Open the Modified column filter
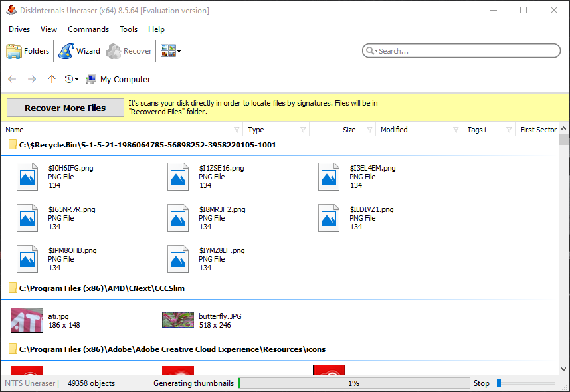This screenshot has height=392, width=570. 456,130
